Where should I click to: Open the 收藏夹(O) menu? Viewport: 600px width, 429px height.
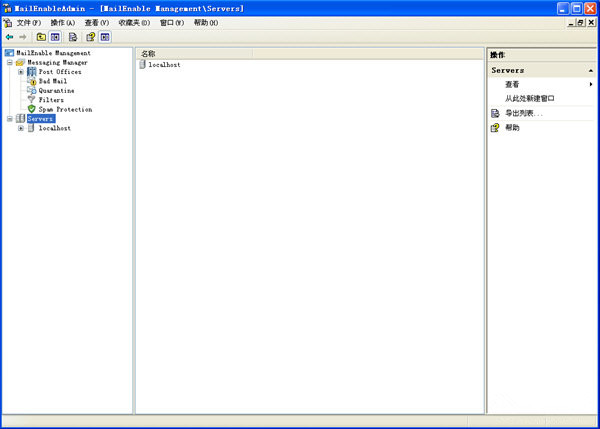[134, 23]
